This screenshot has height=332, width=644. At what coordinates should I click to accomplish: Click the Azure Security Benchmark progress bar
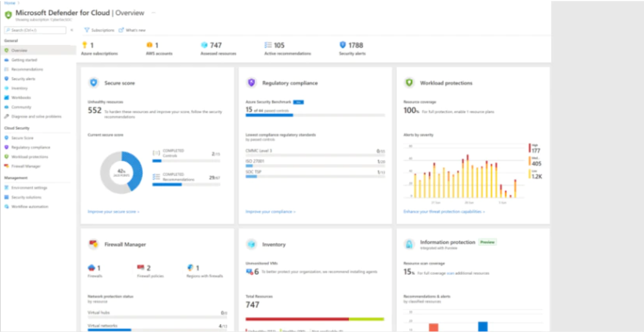[315, 115]
